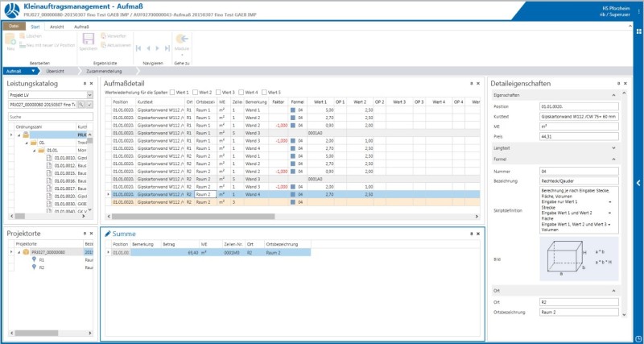Click the Verwerfen icon in ribbon
The image size is (644, 344).
tap(103, 36)
